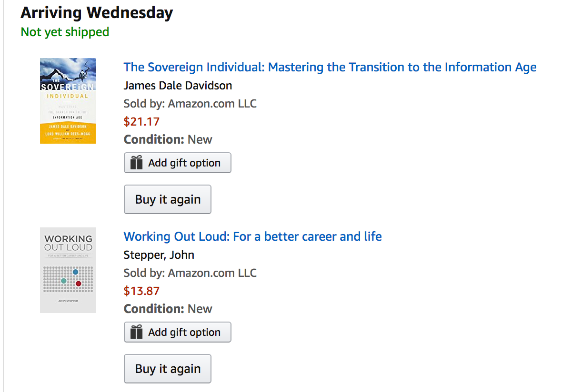Click the Not yet shipped status
Viewport: 582px width, 392px height.
(x=65, y=32)
